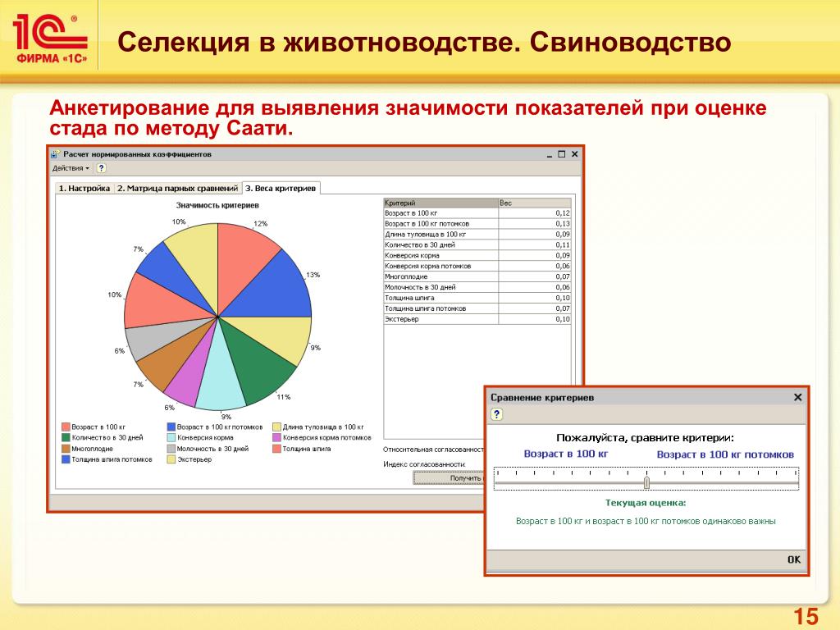
Task: Close the Расчет нормированных коэффициентов window
Action: pos(575,154)
